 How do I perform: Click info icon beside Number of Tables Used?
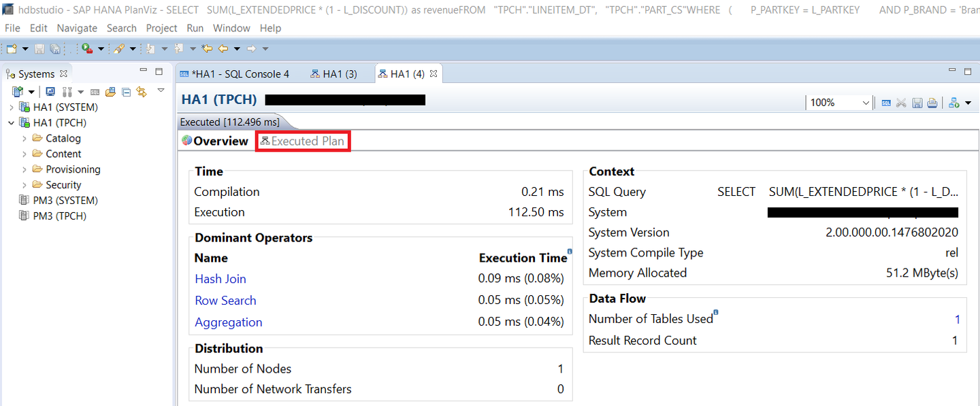(x=716, y=313)
